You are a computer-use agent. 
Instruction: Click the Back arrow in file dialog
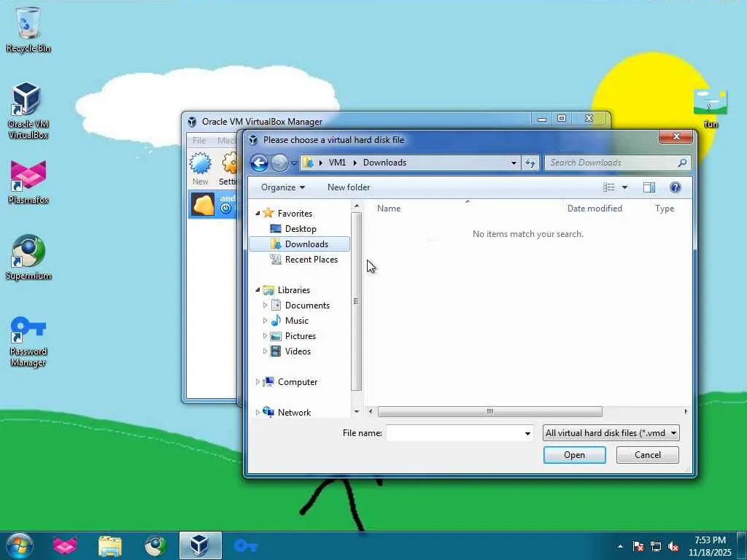259,163
